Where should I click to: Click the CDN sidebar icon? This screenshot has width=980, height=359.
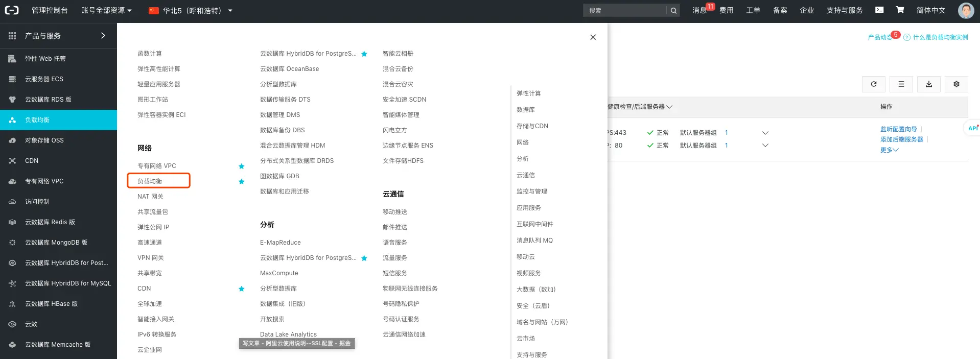click(x=12, y=161)
